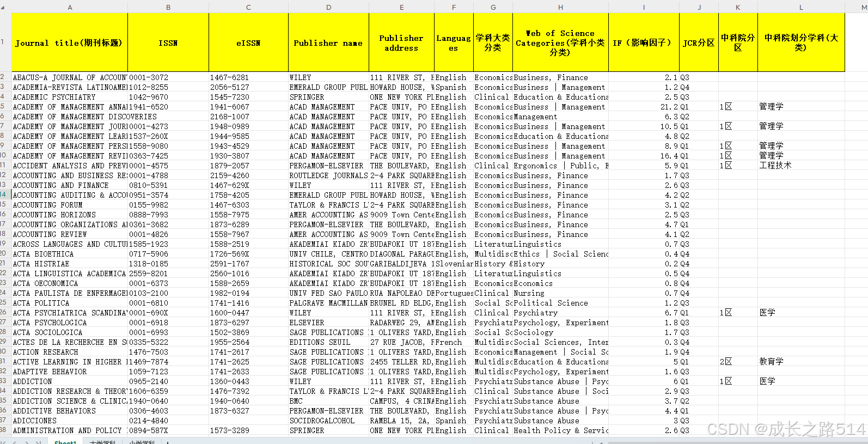868x444 pixels.
Task: Click the Web of Science Categories header cell
Action: pyautogui.click(x=560, y=42)
